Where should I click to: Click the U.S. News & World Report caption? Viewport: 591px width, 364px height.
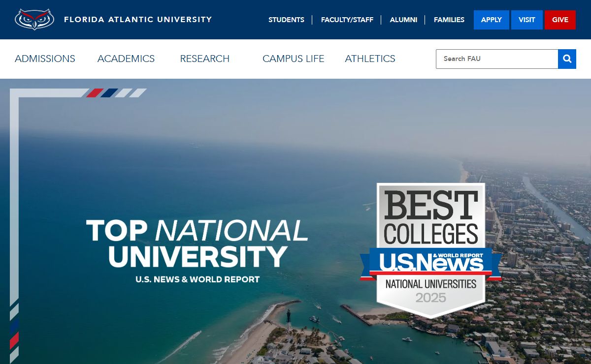[x=197, y=279]
